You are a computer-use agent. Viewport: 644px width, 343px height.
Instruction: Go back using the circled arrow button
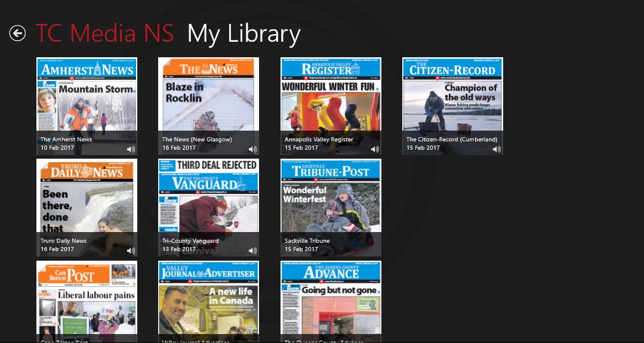tap(18, 33)
